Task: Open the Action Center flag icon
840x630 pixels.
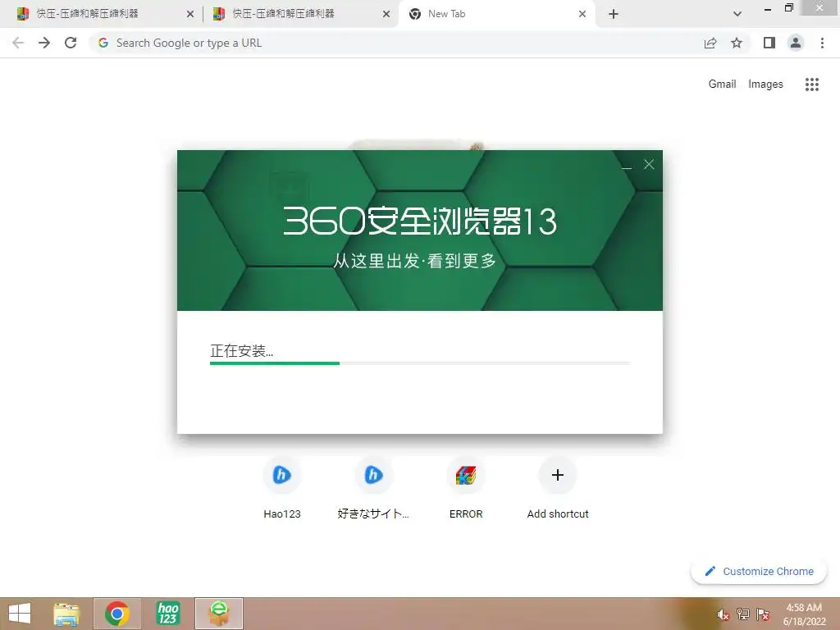Action: tap(763, 614)
